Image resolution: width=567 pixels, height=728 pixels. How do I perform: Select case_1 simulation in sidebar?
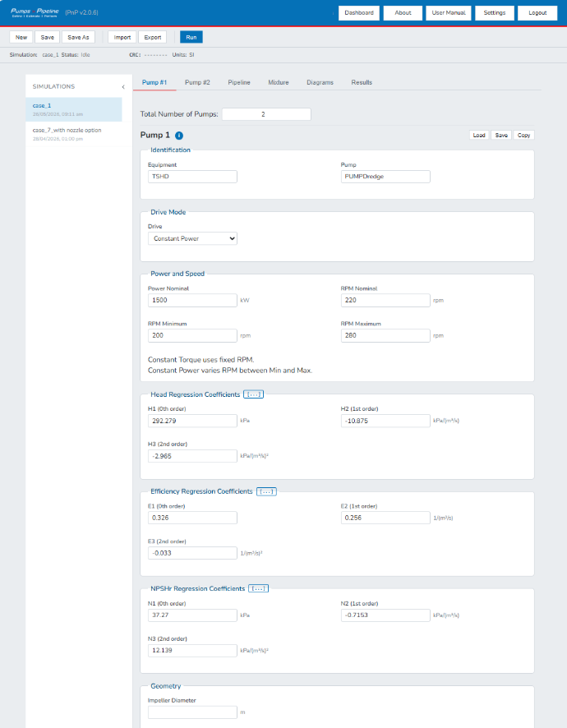[x=74, y=109]
